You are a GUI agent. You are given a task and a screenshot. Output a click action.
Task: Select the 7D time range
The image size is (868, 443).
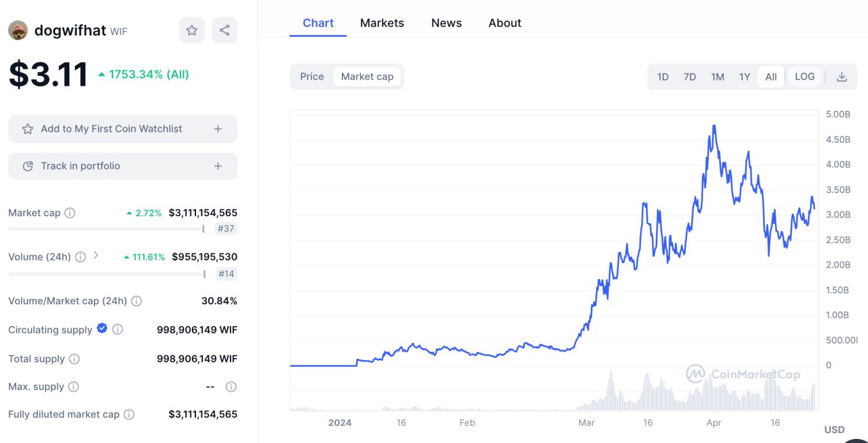pyautogui.click(x=689, y=76)
